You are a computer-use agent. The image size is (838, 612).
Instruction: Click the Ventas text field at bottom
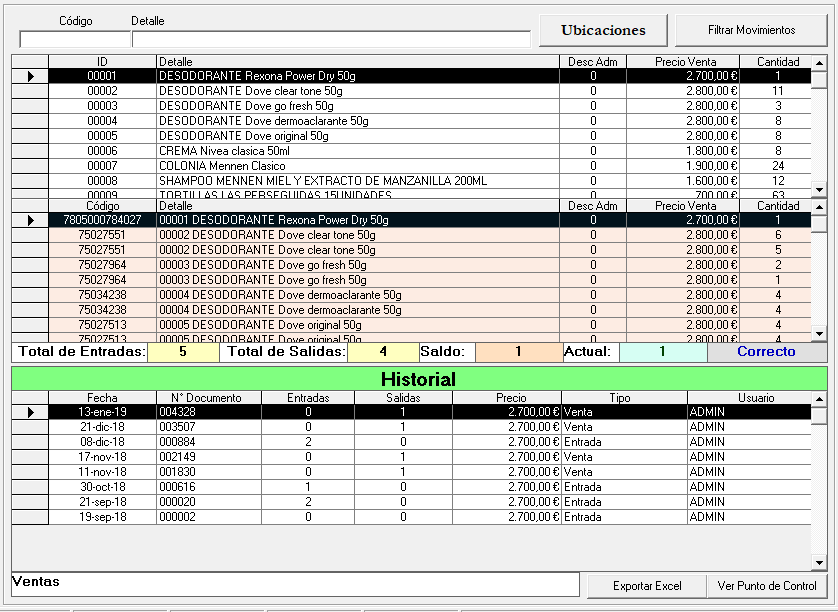(295, 584)
